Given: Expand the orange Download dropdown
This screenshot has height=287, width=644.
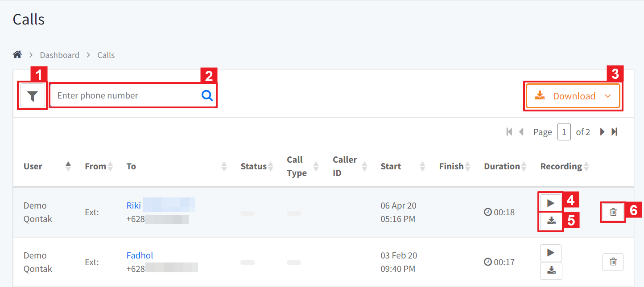Looking at the screenshot, I should click(x=573, y=96).
